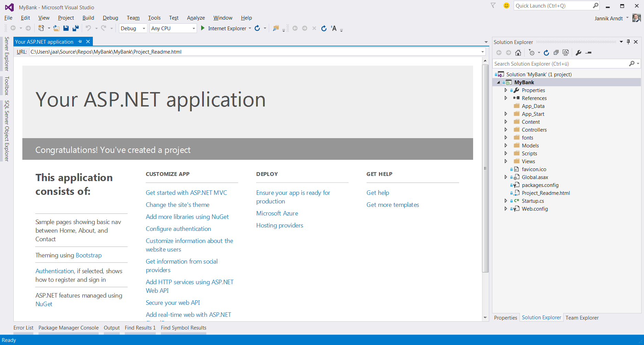The width and height of the screenshot is (644, 345).
Task: Click the Save All icon
Action: click(x=76, y=28)
